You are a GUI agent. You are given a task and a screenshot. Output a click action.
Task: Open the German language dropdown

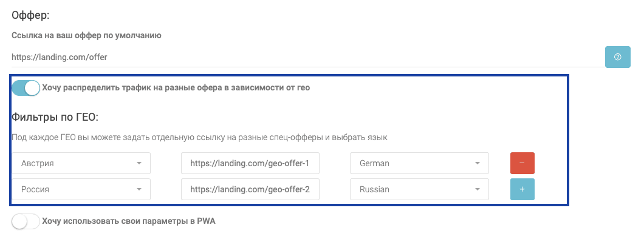(x=419, y=163)
